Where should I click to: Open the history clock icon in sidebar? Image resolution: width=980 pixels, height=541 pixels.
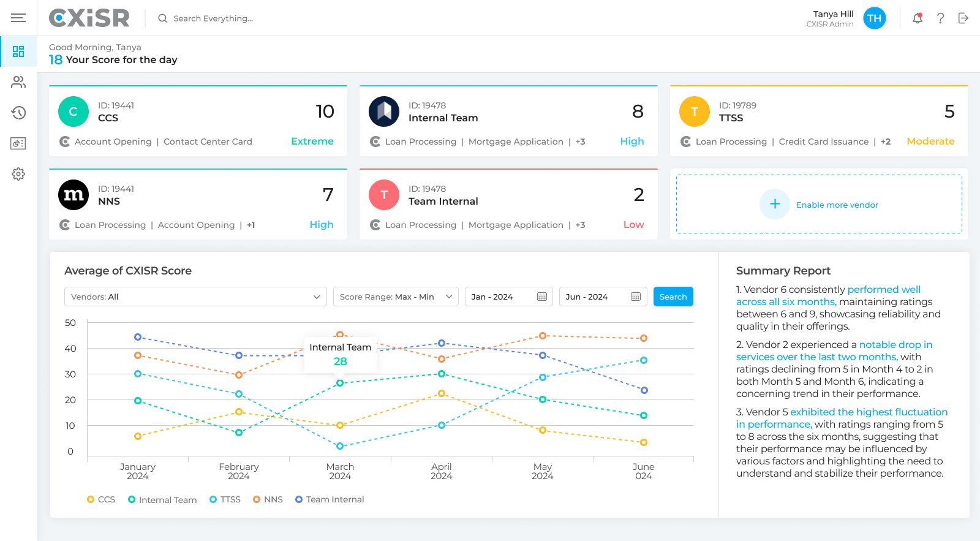[x=18, y=113]
